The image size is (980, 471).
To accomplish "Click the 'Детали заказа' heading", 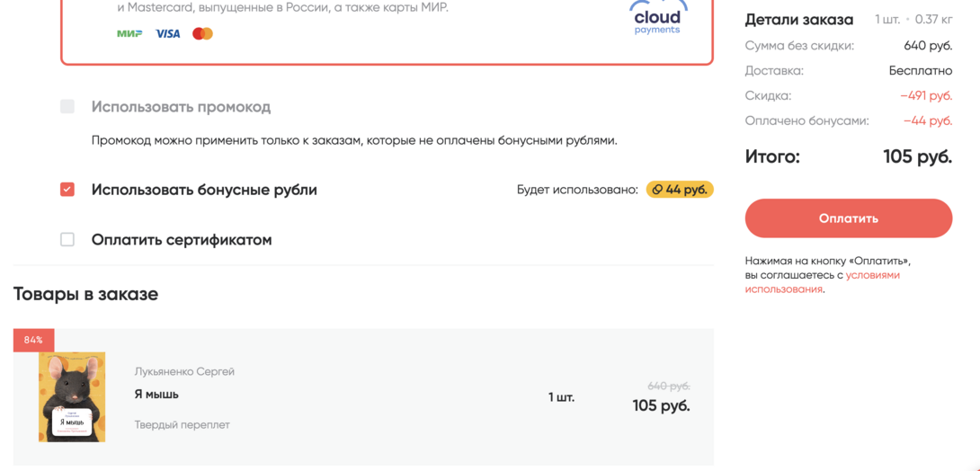I will (x=799, y=20).
